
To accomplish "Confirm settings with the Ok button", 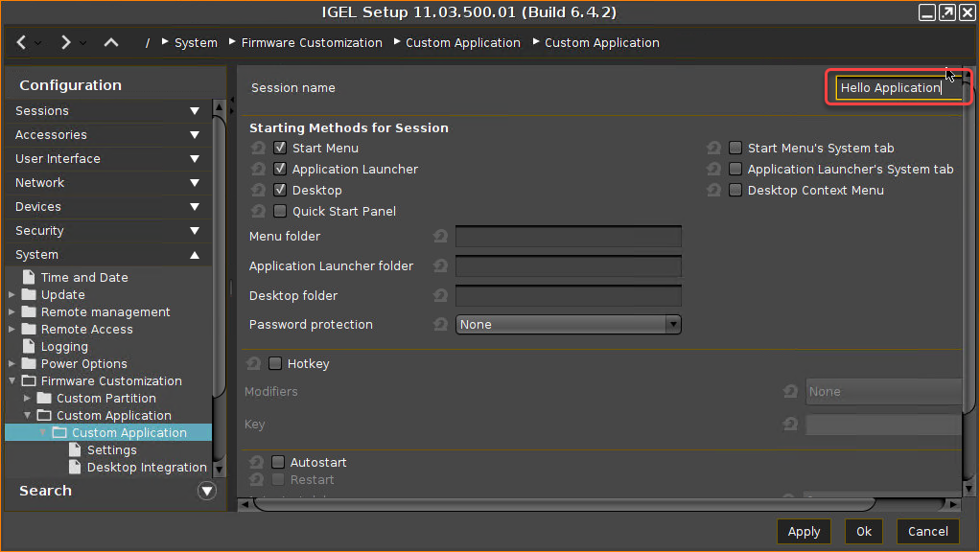I will [x=863, y=531].
